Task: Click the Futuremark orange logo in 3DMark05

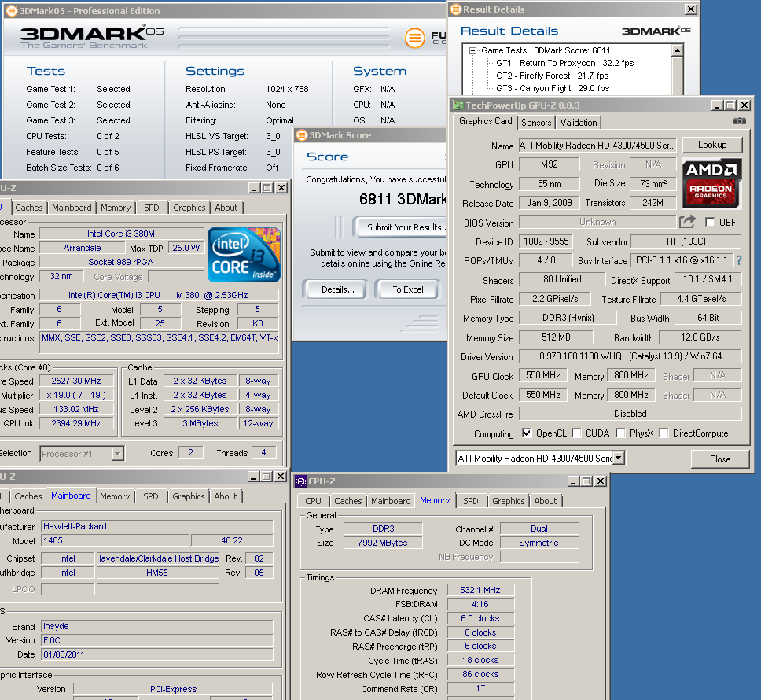Action: [x=414, y=38]
